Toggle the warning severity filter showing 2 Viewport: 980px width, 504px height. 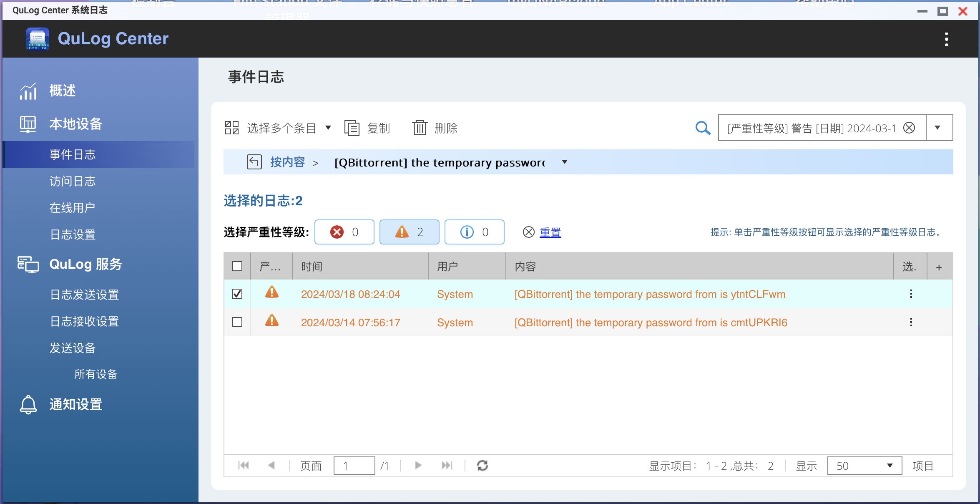(409, 232)
